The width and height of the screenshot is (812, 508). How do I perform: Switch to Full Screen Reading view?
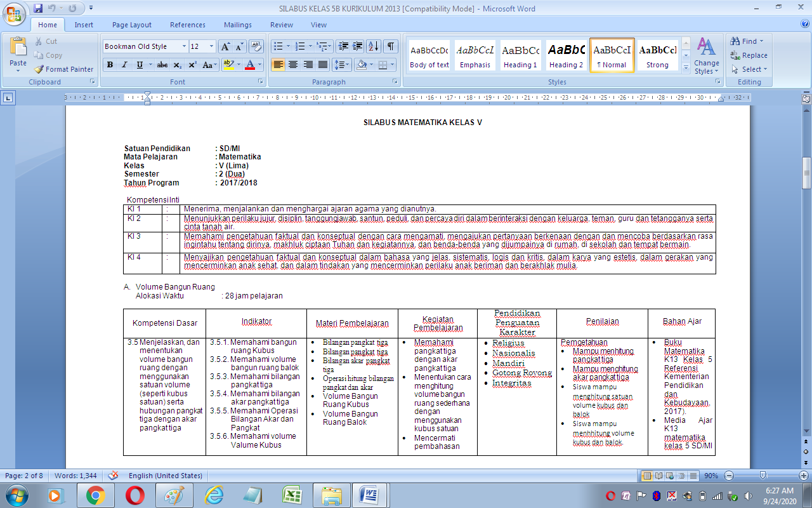coord(657,476)
